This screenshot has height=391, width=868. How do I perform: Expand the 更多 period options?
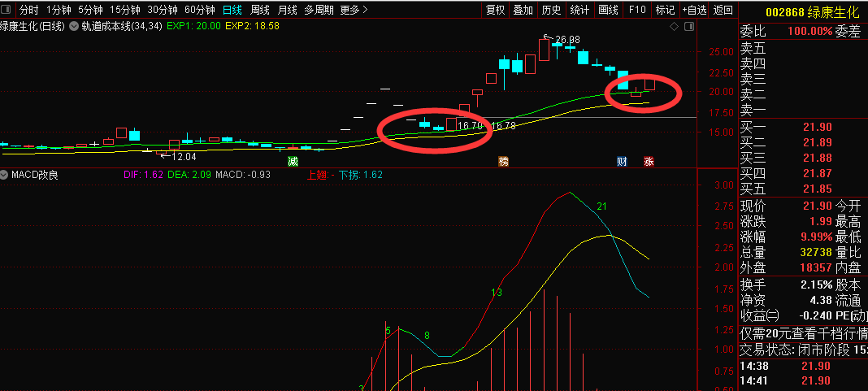(354, 10)
